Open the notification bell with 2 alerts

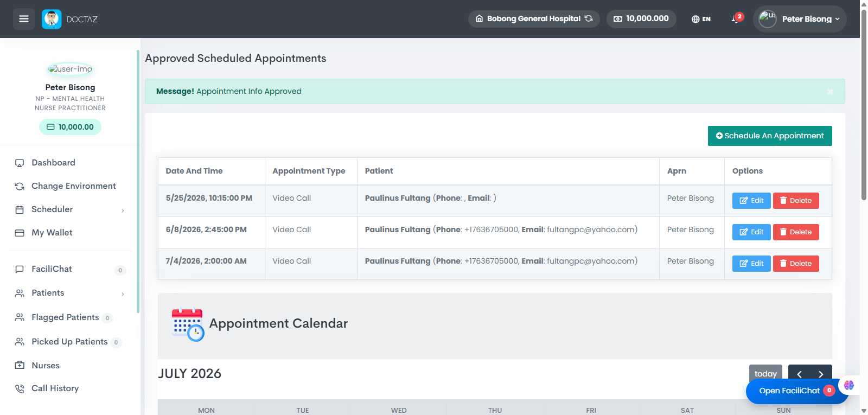736,18
